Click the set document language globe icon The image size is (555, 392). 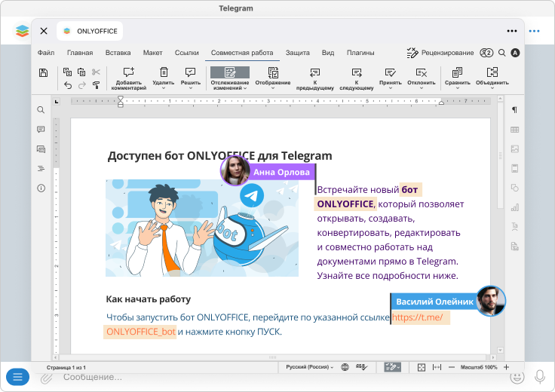point(345,367)
